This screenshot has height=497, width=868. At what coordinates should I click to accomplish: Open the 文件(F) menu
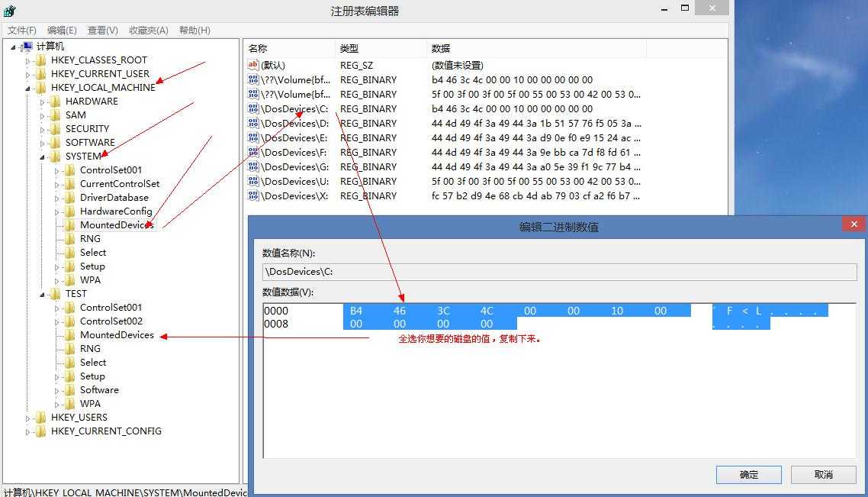22,30
